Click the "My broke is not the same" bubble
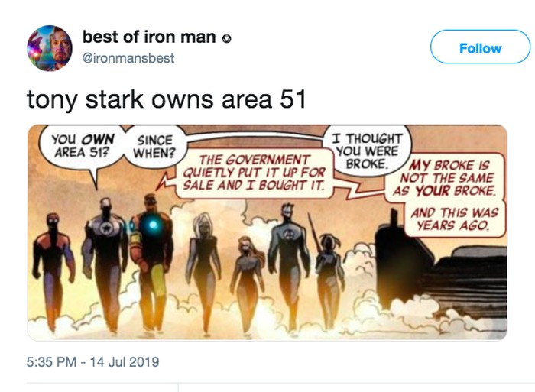 pos(446,178)
